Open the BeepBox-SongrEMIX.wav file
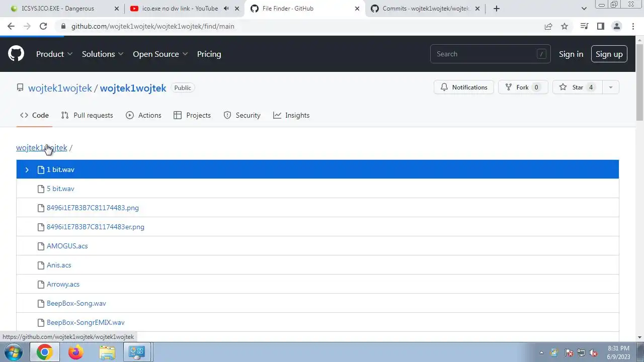 click(x=86, y=322)
